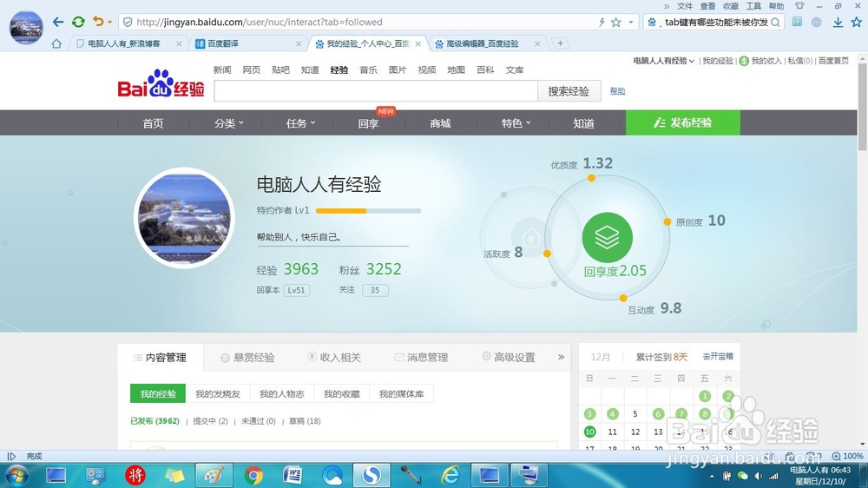Expand the 特色 dropdown in nav bar
Image resolution: width=868 pixels, height=488 pixels.
tap(516, 123)
